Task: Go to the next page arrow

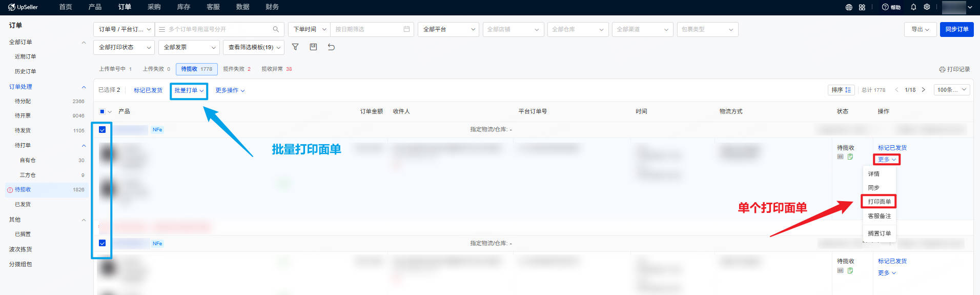Action: pos(924,90)
